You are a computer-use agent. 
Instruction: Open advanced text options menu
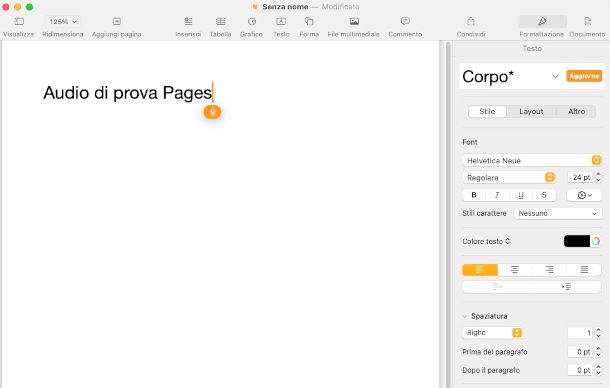pyautogui.click(x=584, y=195)
